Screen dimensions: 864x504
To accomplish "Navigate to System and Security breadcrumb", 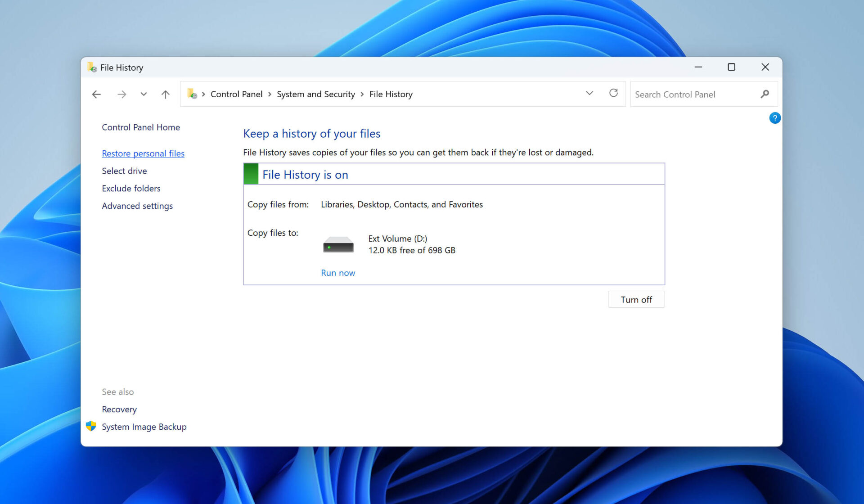I will point(315,94).
